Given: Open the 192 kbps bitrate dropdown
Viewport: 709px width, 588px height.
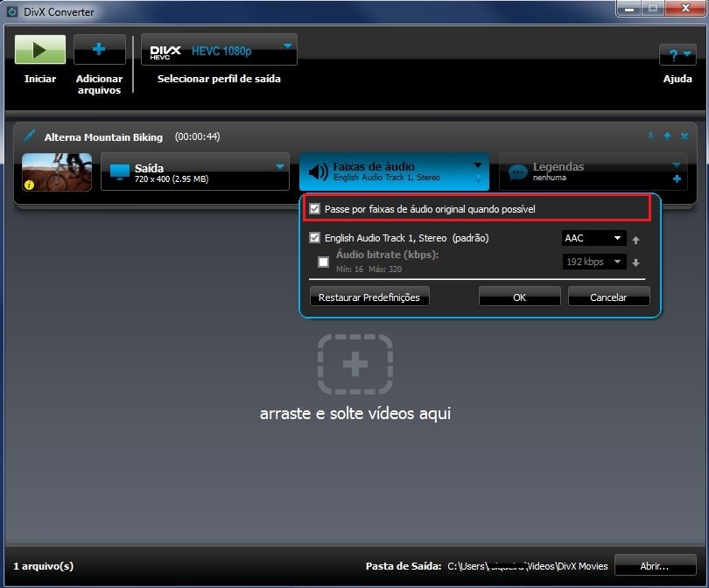Looking at the screenshot, I should [593, 262].
